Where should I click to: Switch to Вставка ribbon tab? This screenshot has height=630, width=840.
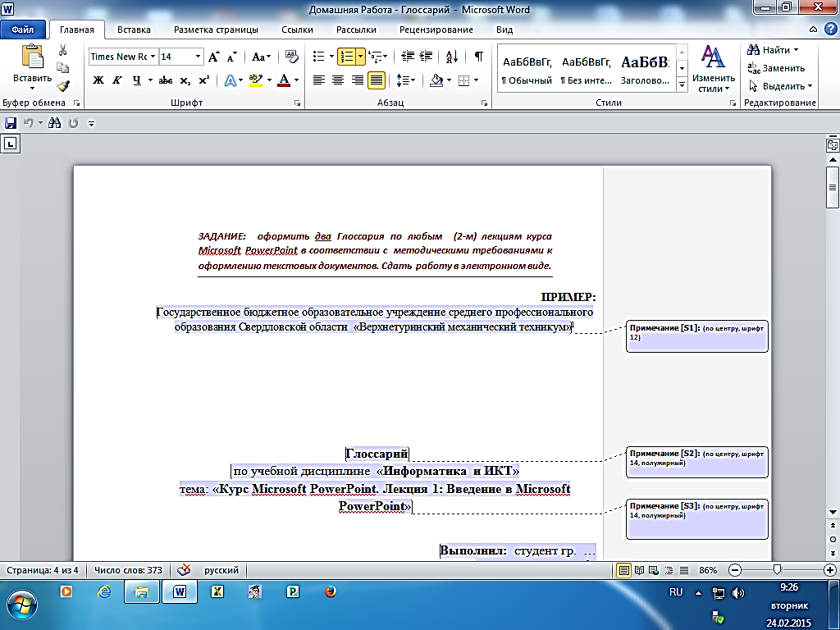(134, 30)
